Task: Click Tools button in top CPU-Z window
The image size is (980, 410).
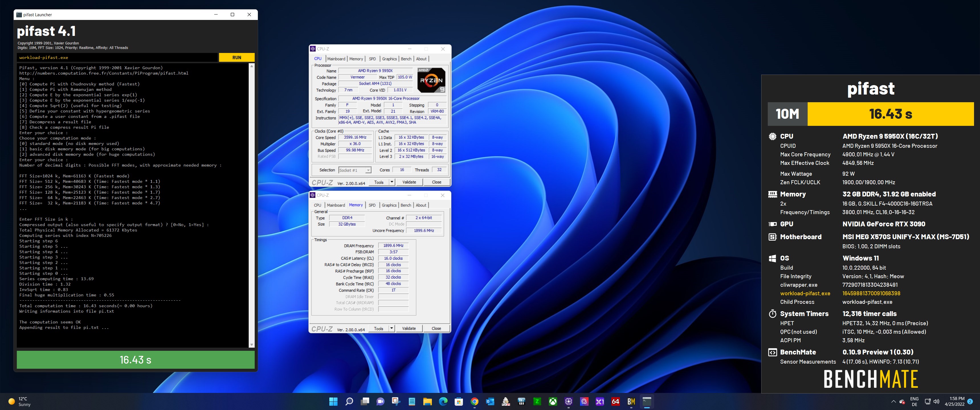Action: [x=379, y=182]
